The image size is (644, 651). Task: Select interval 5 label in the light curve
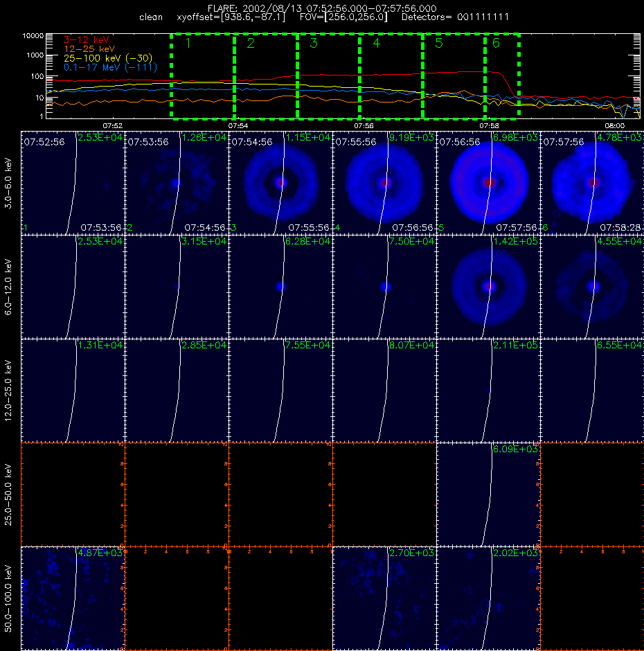point(439,43)
